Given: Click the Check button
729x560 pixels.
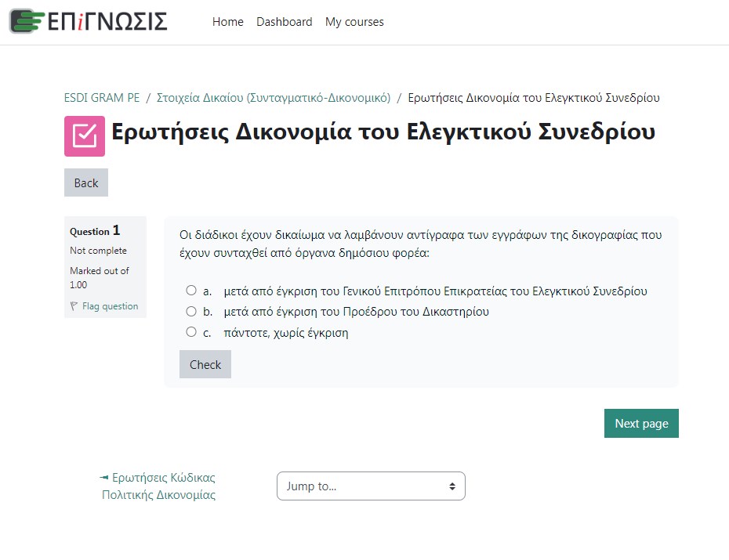Looking at the screenshot, I should coord(205,364).
